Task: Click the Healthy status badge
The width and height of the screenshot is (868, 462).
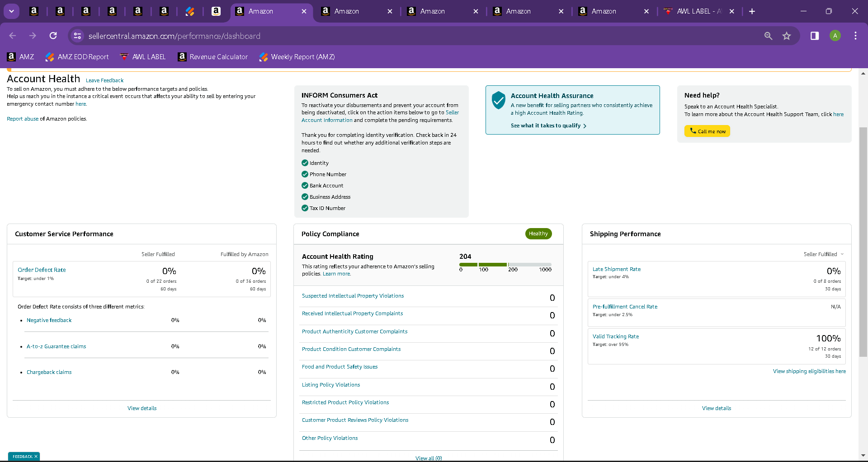Action: [538, 233]
